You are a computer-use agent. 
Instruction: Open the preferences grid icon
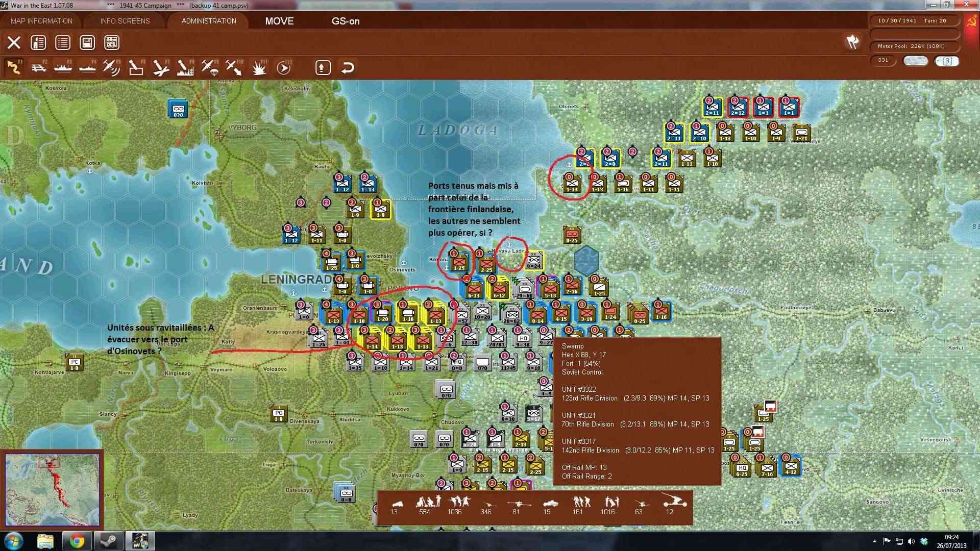point(112,42)
